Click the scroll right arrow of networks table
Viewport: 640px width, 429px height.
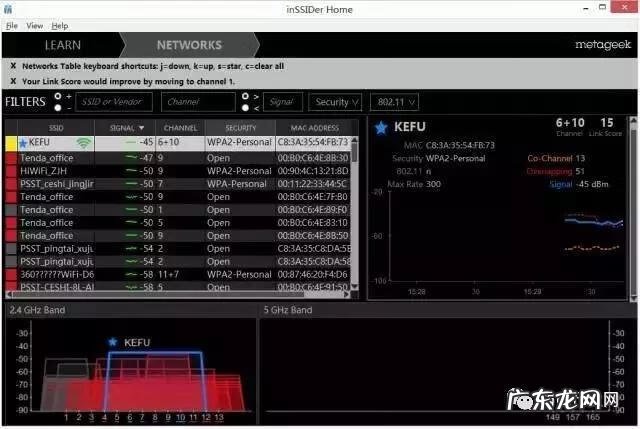click(347, 294)
